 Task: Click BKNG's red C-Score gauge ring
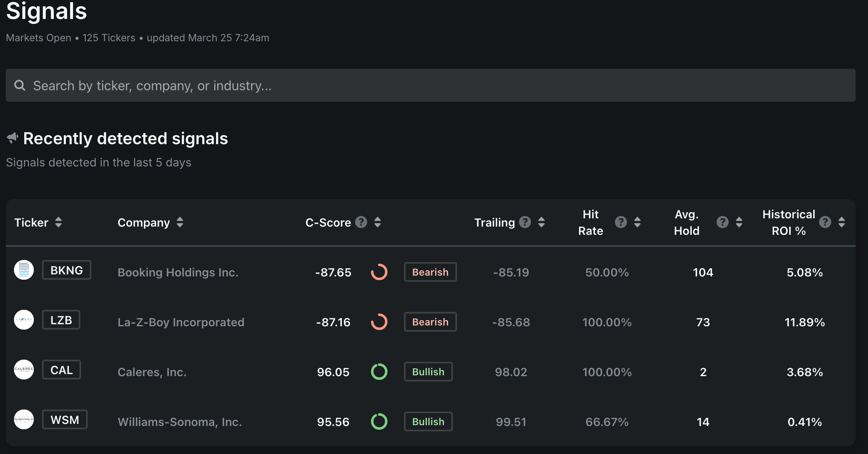point(379,272)
